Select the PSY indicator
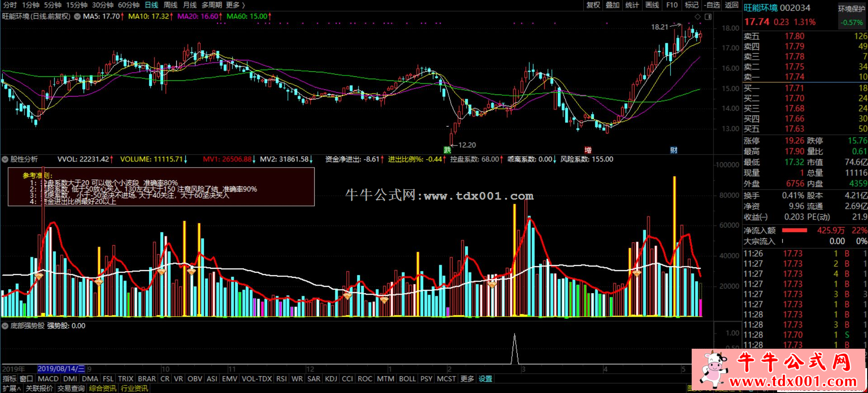868x393 pixels. [x=426, y=379]
